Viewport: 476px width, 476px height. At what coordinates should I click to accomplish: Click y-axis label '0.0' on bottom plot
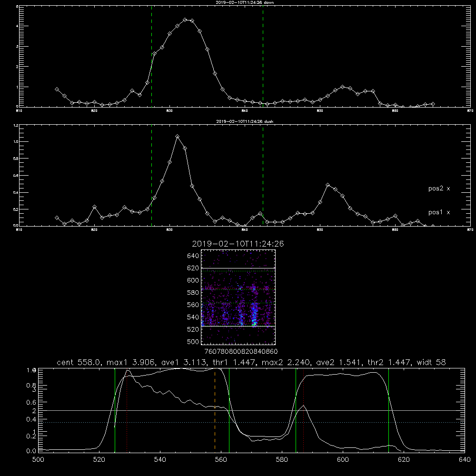pyautogui.click(x=31, y=451)
